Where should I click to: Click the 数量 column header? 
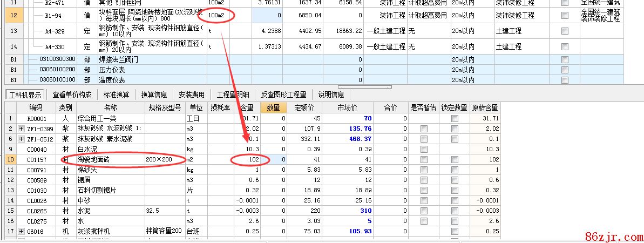point(273,107)
